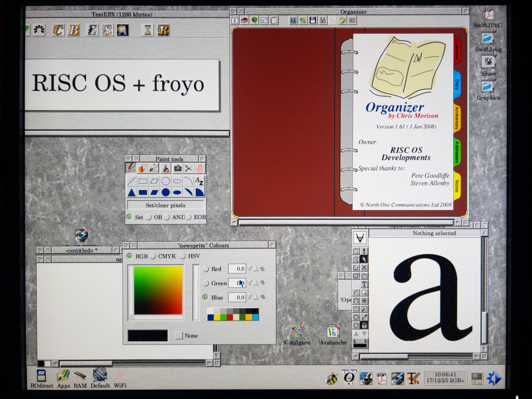Open the Notes tab in Organizer
The height and width of the screenshot is (399, 532).
(x=457, y=185)
